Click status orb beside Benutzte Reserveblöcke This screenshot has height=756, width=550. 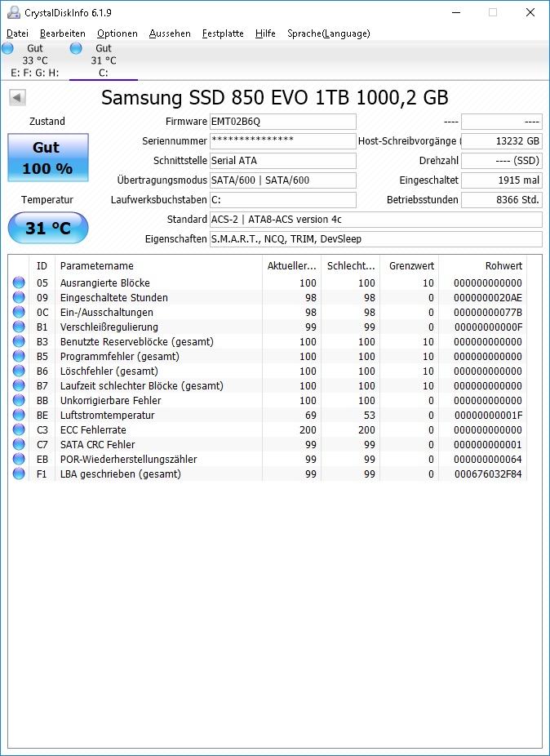[x=19, y=342]
